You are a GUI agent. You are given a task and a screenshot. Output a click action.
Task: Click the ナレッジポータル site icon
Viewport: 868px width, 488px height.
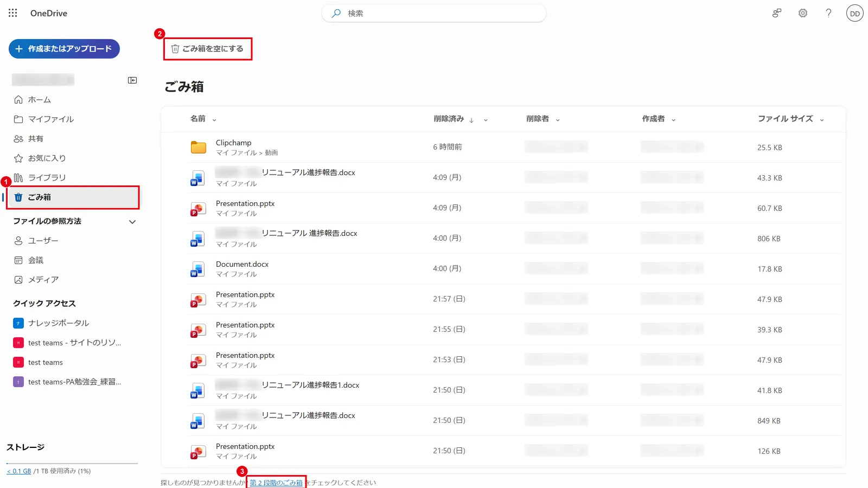click(18, 323)
